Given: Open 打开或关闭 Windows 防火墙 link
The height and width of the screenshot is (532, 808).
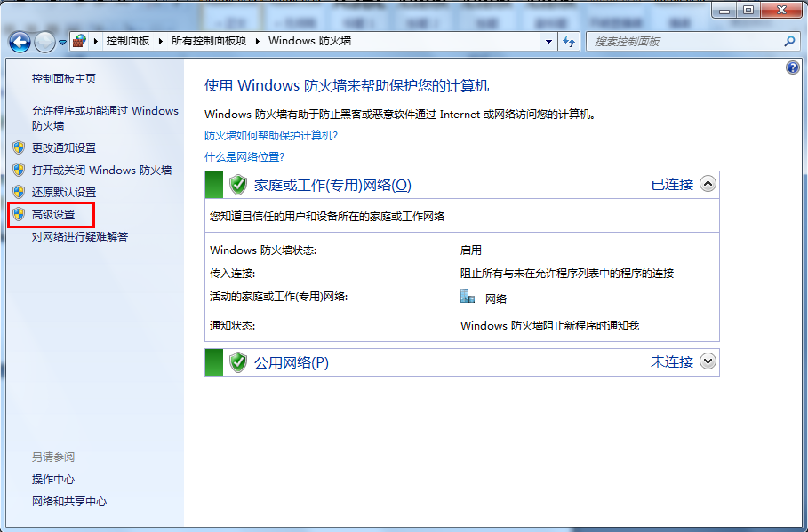Looking at the screenshot, I should click(101, 170).
